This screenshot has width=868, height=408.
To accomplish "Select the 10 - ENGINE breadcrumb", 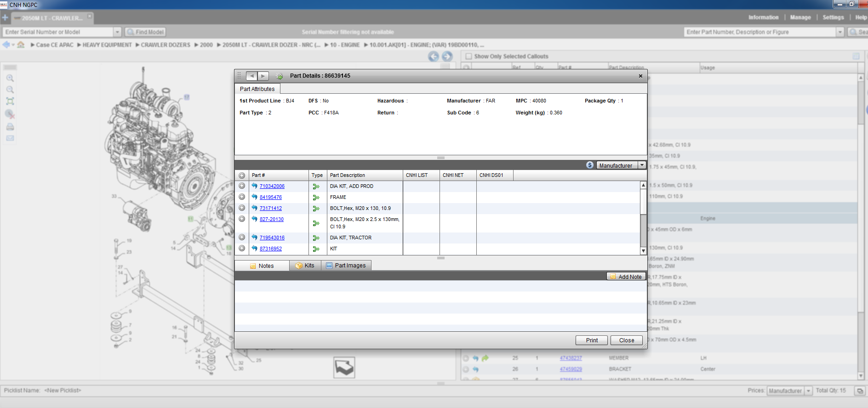I will (345, 45).
